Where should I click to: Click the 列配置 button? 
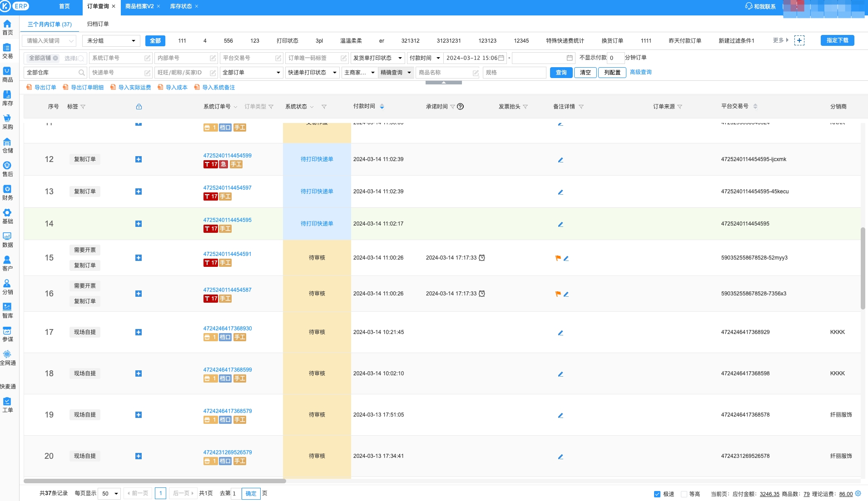click(612, 73)
